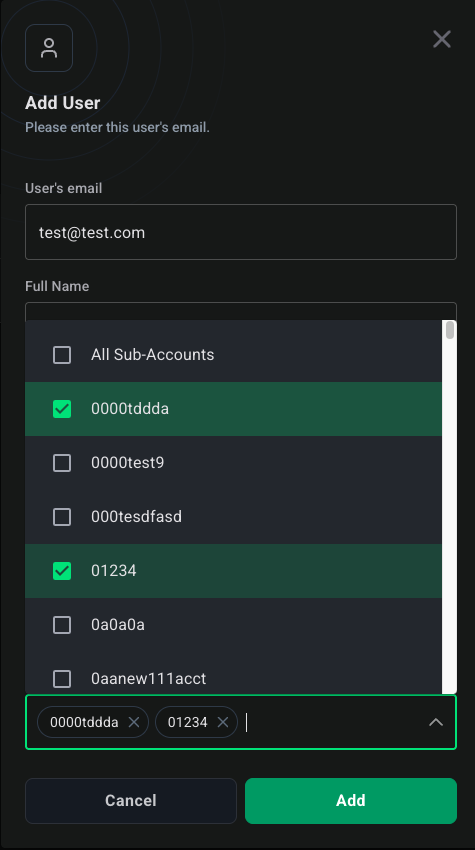Click the User's email input field
Image resolution: width=475 pixels, height=850 pixels.
click(241, 232)
